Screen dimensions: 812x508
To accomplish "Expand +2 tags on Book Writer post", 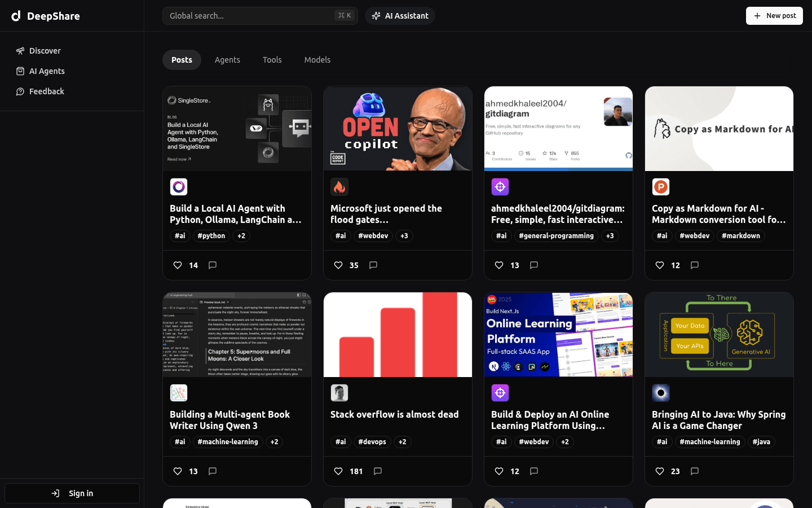I will tap(274, 442).
